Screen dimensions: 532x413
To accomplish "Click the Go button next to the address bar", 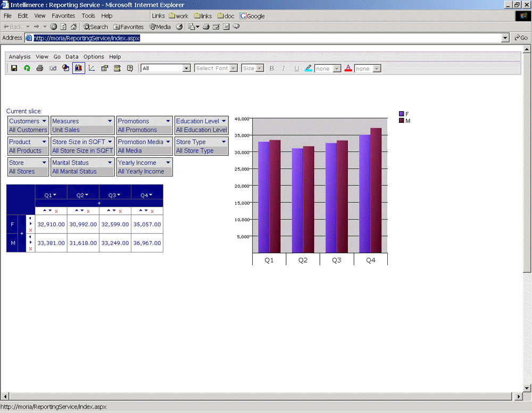I will pos(521,38).
